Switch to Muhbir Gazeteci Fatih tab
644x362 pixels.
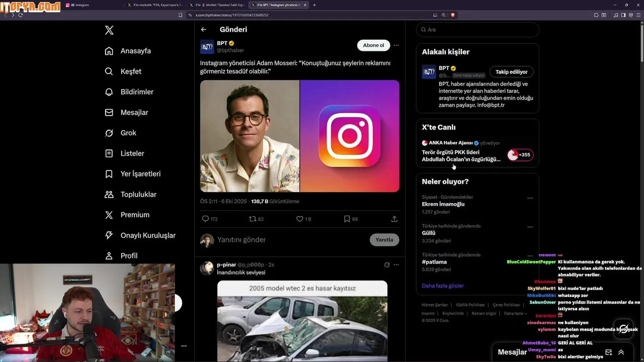coord(217,5)
